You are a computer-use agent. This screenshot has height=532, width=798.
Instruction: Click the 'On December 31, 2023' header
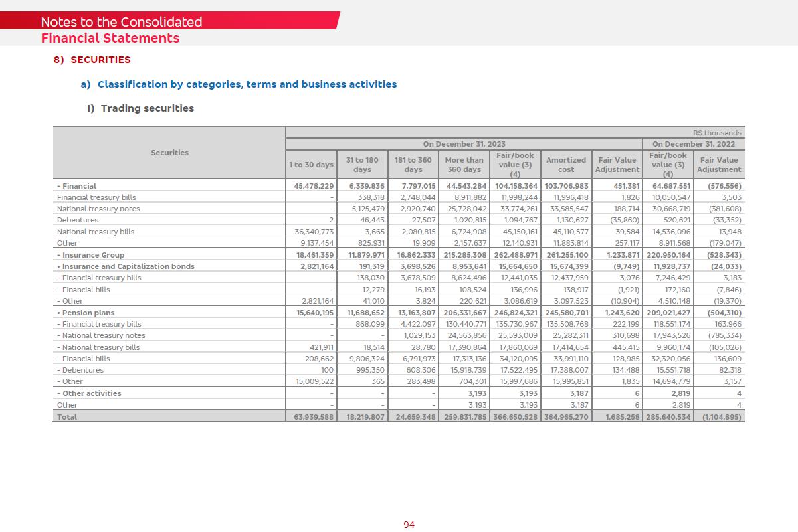click(x=464, y=144)
